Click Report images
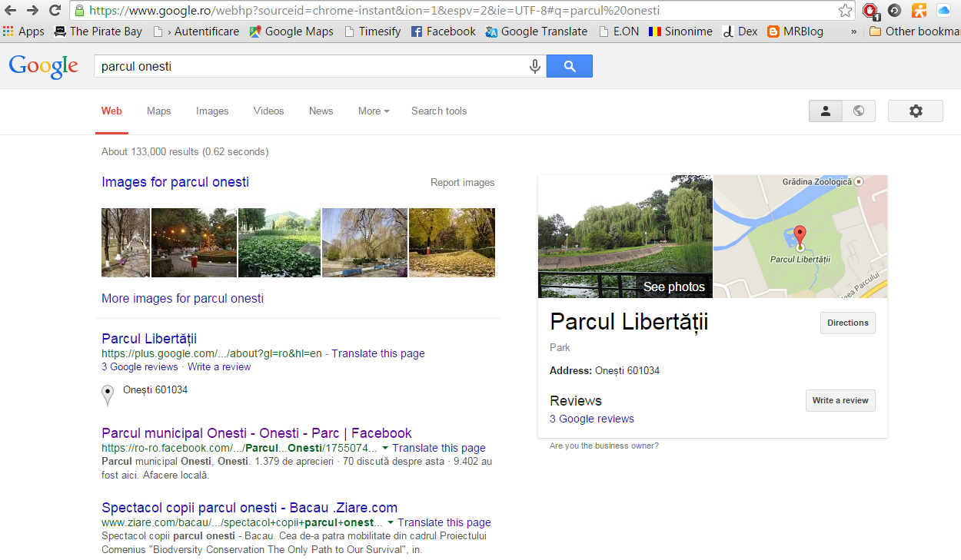The height and width of the screenshot is (560, 961). 463,183
